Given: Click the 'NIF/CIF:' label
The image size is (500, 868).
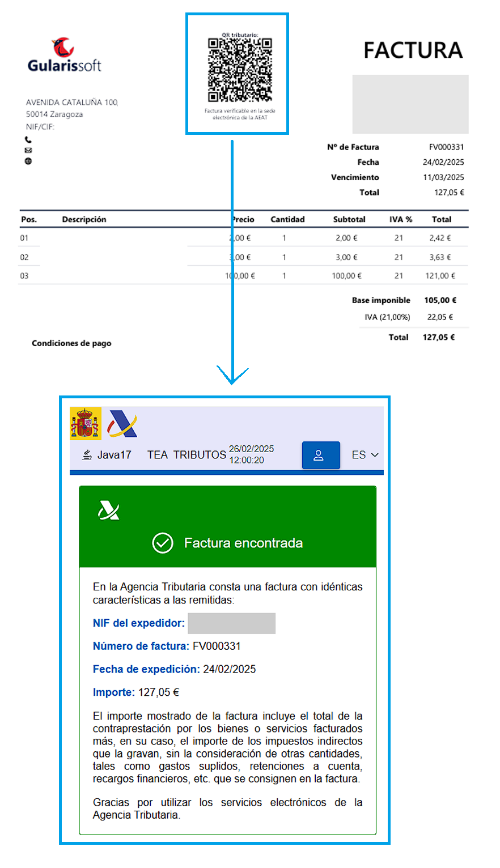Looking at the screenshot, I should 40,127.
